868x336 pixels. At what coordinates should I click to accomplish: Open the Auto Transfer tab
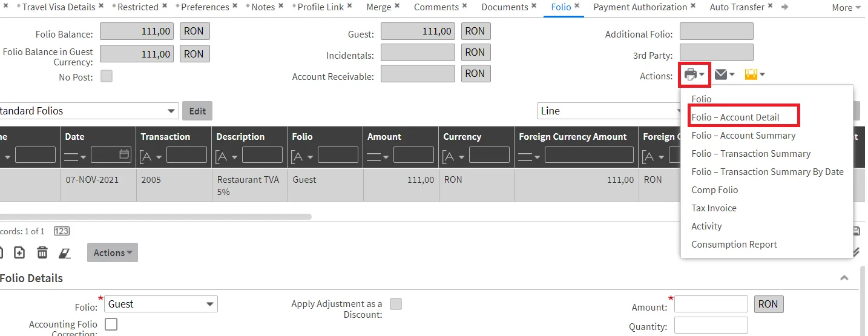(x=737, y=7)
